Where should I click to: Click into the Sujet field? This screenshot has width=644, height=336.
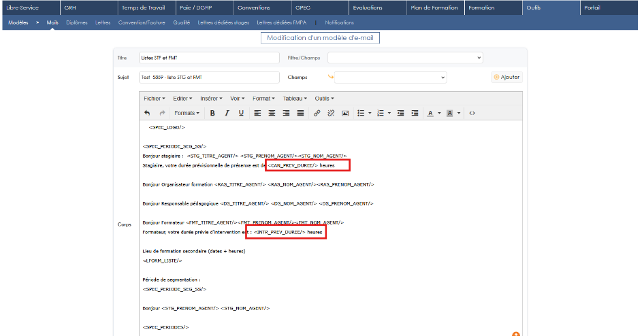[x=209, y=77]
